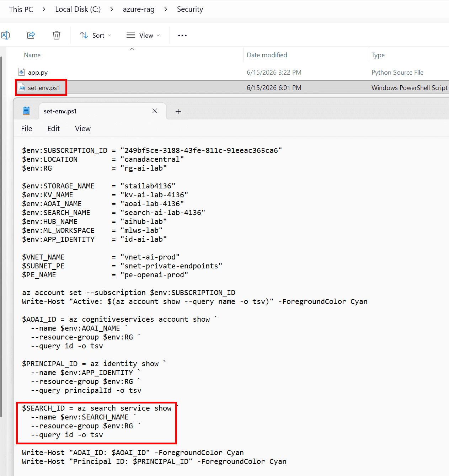Click the Notepad app icon
The height and width of the screenshot is (476, 449).
coord(26,111)
